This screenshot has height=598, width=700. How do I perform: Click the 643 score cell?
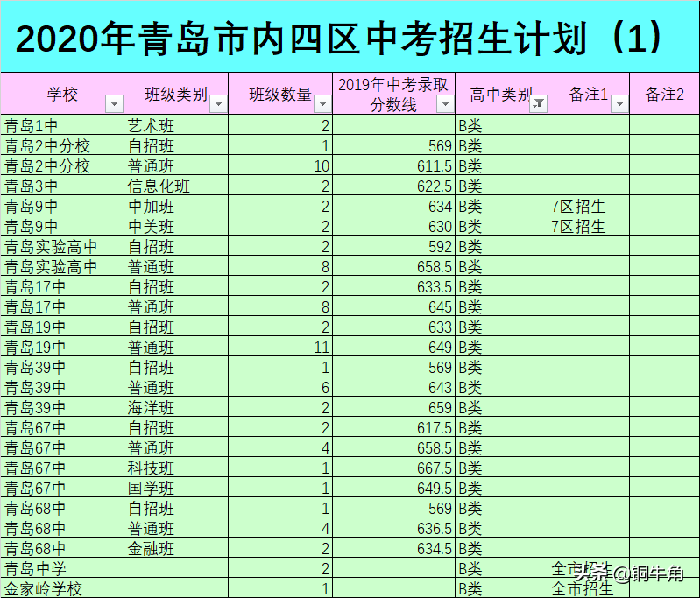(x=393, y=387)
